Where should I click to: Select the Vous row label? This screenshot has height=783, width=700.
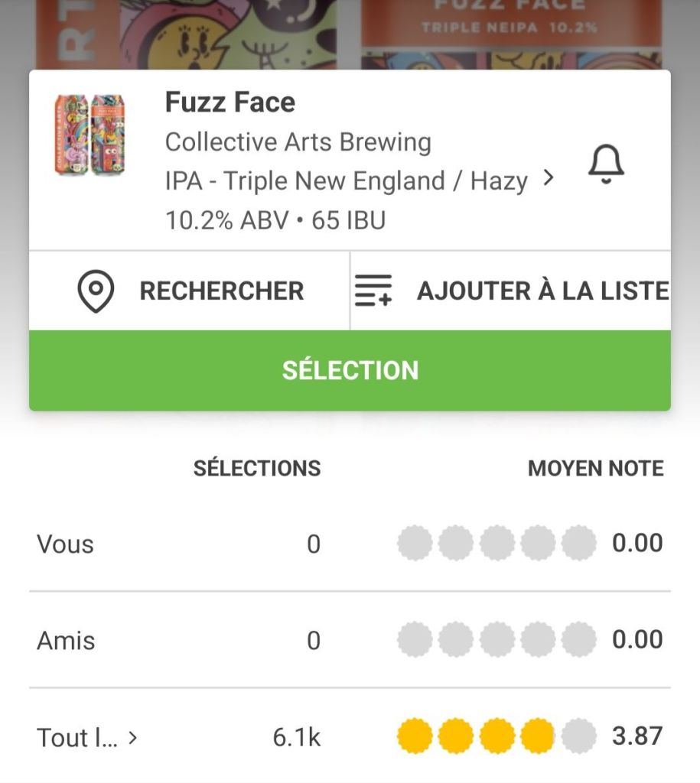coord(65,544)
